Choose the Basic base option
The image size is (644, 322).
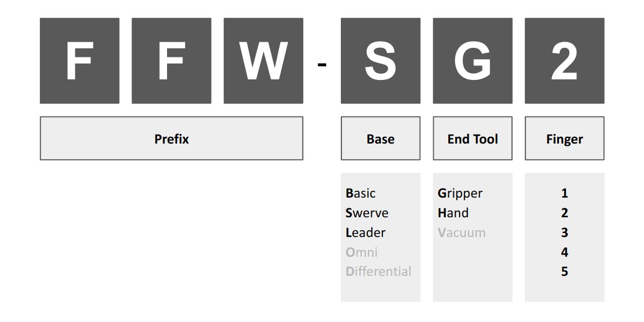tap(361, 193)
